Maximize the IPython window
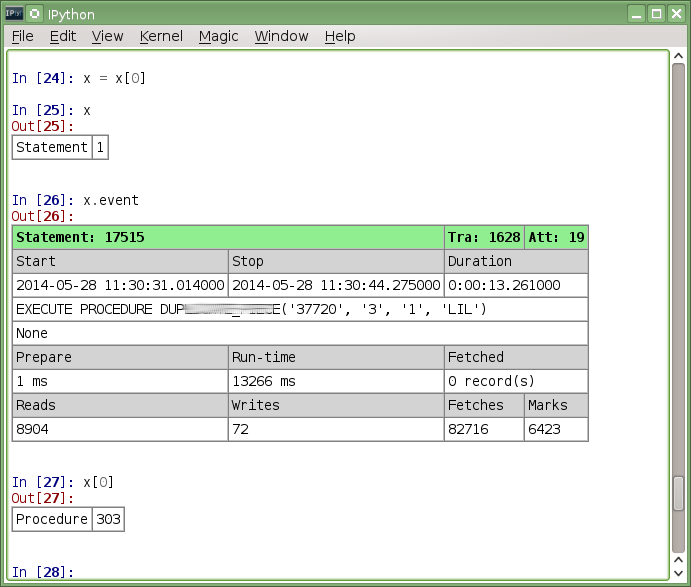The image size is (691, 587). coord(656,13)
